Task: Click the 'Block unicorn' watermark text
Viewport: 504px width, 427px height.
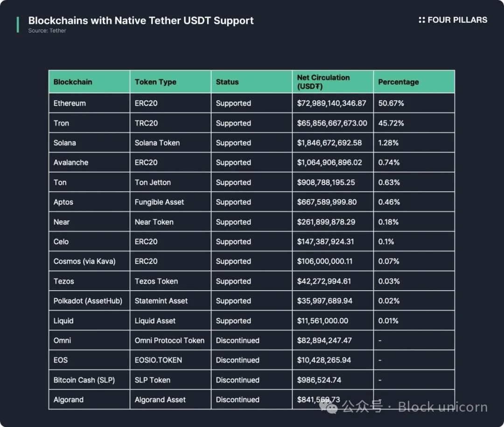Action: pos(442,407)
